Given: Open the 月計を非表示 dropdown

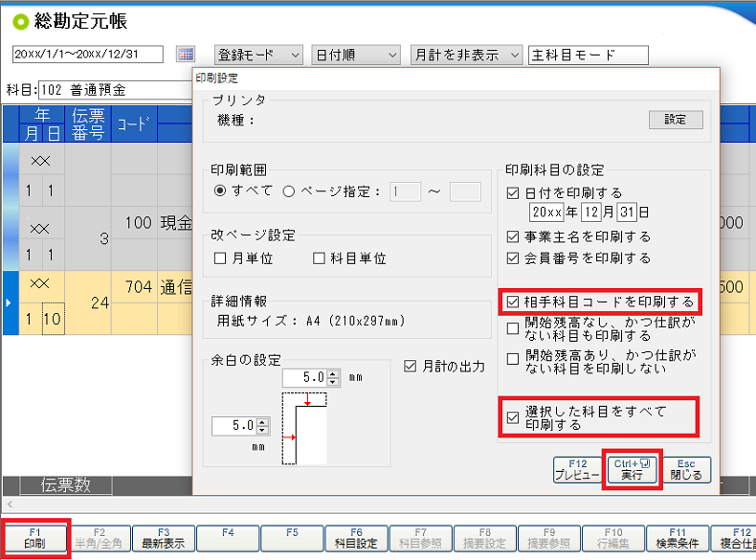Looking at the screenshot, I should [466, 55].
